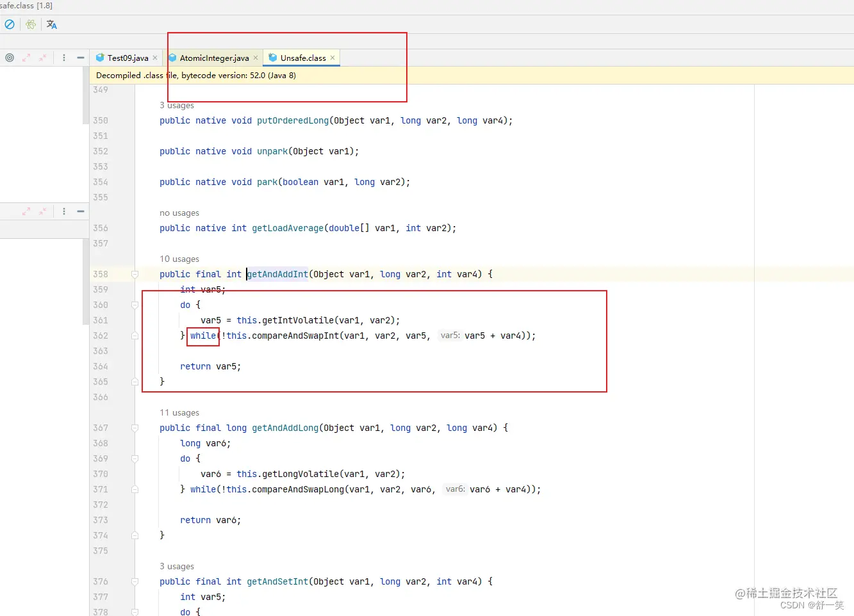The height and width of the screenshot is (616, 854).
Task: Click the getAndAddInt method name
Action: 277,274
